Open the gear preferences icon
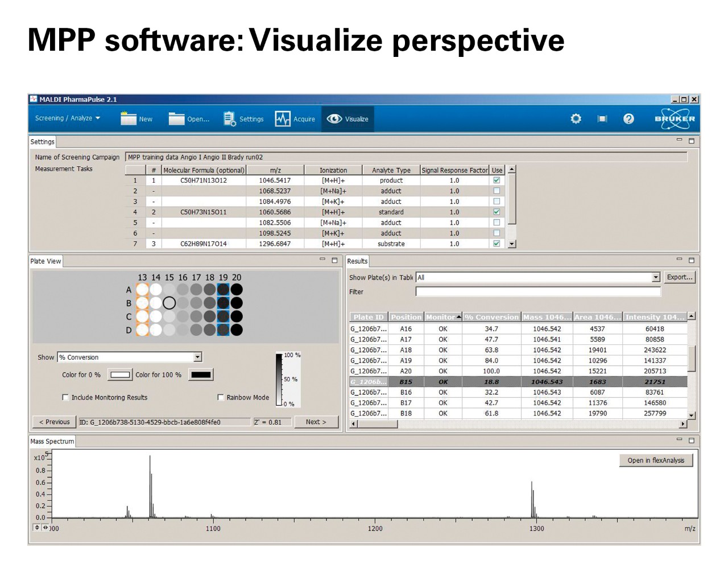 [x=576, y=118]
